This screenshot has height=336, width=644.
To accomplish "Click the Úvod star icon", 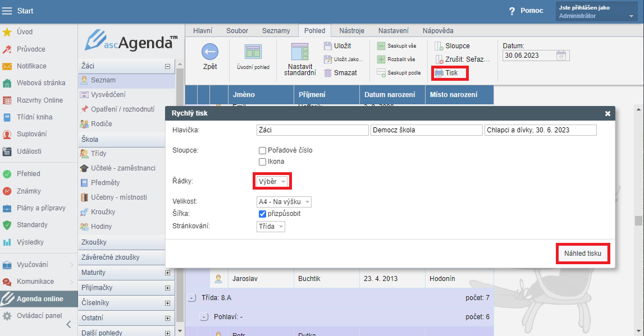I will pos(7,31).
